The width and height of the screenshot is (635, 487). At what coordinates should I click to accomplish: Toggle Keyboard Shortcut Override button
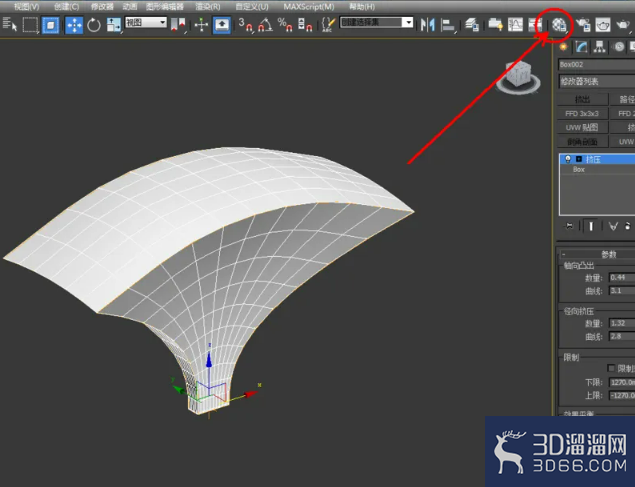click(222, 25)
